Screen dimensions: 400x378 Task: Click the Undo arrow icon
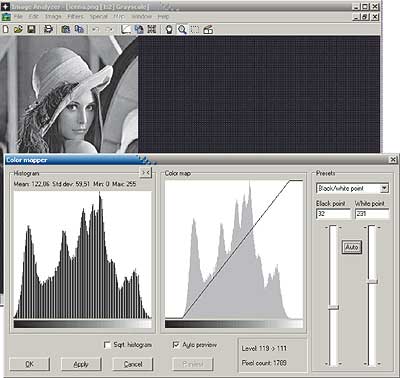96,29
